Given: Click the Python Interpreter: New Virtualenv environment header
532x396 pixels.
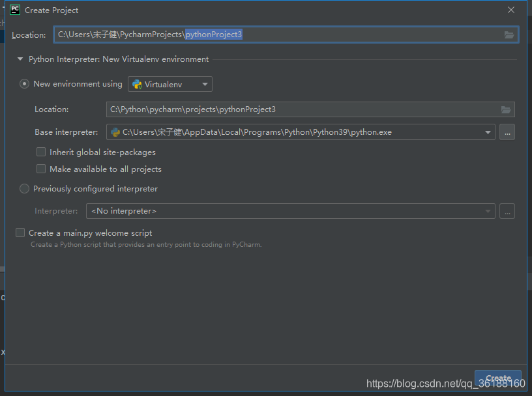Looking at the screenshot, I should coord(119,59).
